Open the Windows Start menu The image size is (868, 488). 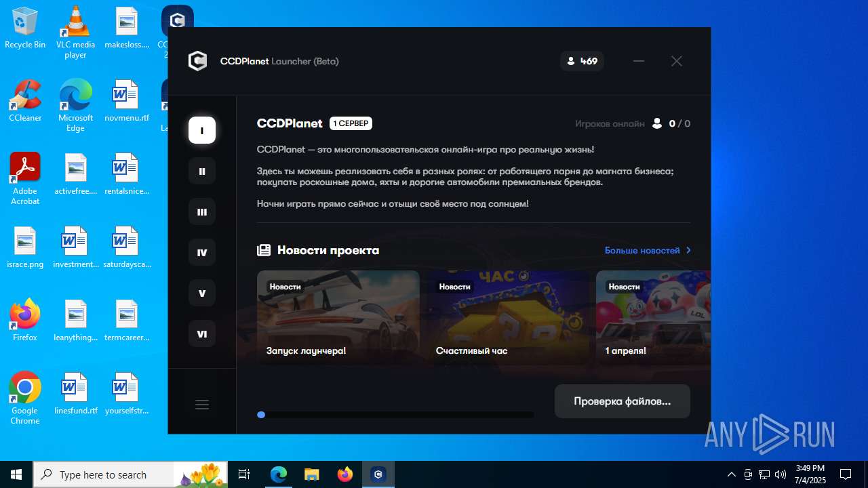(16, 474)
